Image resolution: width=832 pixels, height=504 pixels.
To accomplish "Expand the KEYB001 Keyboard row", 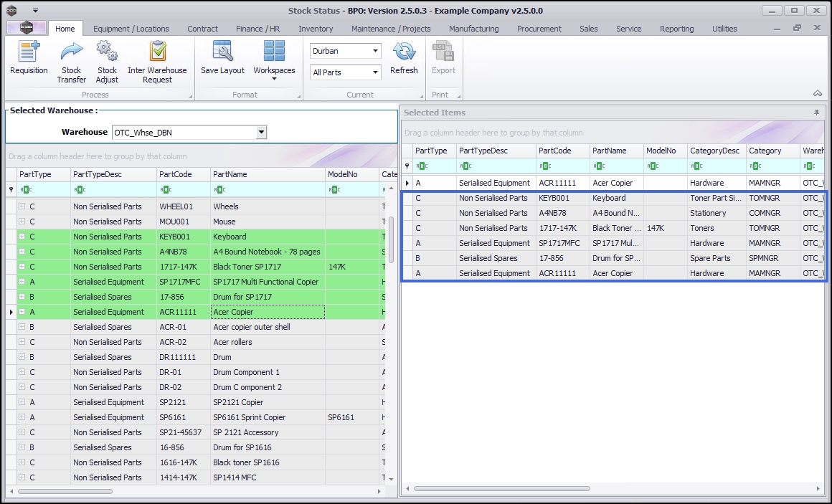I will pyautogui.click(x=22, y=237).
